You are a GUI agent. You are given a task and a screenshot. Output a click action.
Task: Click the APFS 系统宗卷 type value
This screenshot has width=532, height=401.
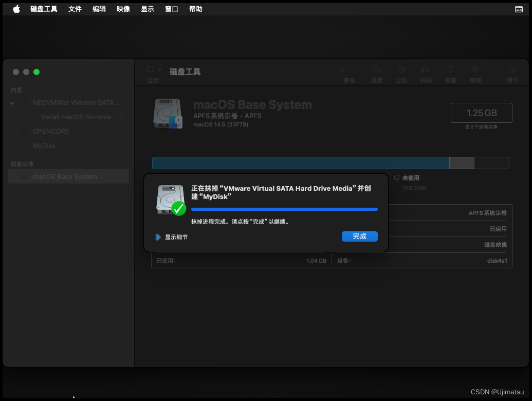488,213
